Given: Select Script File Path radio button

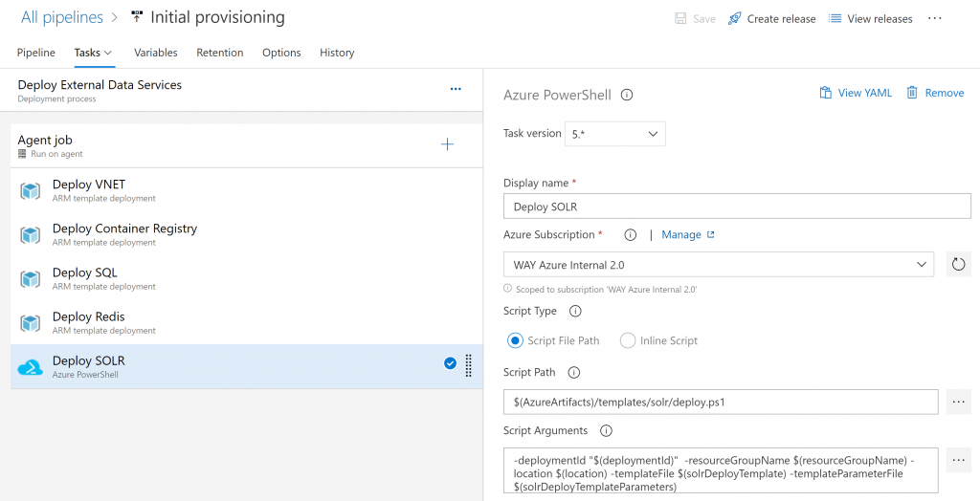Looking at the screenshot, I should click(x=515, y=340).
